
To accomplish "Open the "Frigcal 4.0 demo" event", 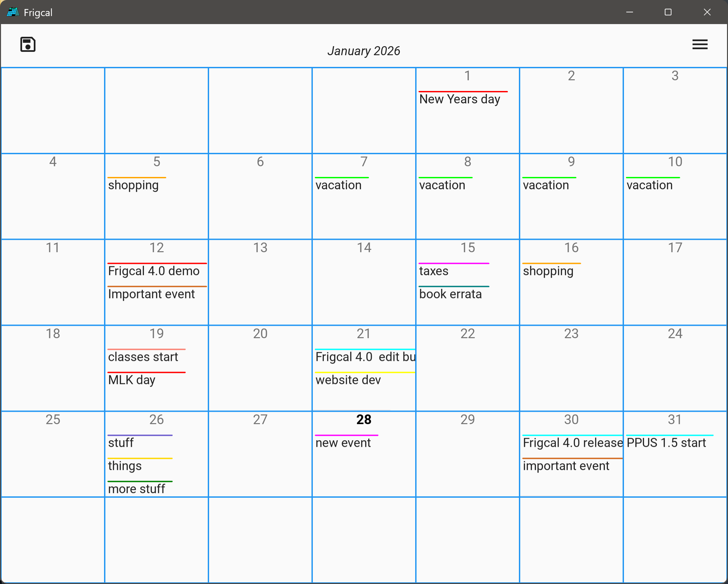I will point(154,271).
